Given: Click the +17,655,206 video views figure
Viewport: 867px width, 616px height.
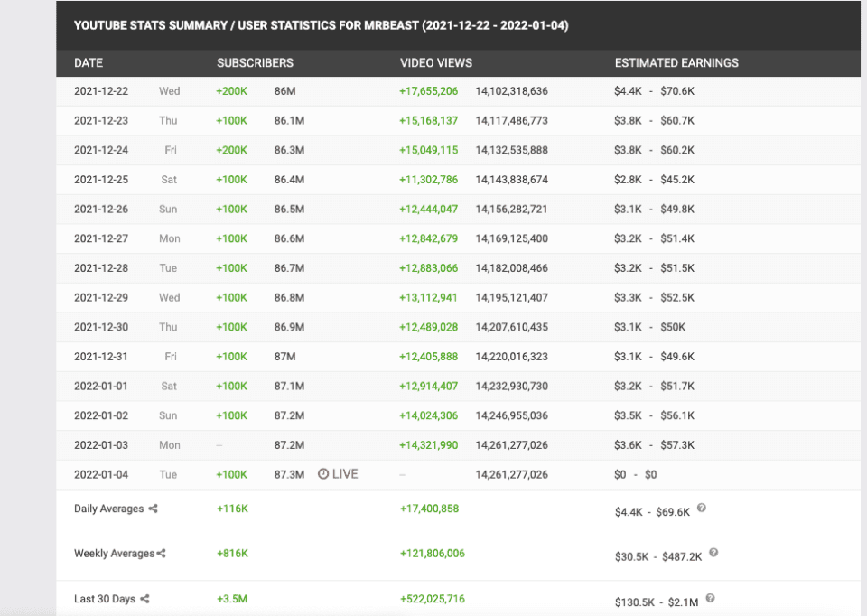Looking at the screenshot, I should click(x=428, y=90).
